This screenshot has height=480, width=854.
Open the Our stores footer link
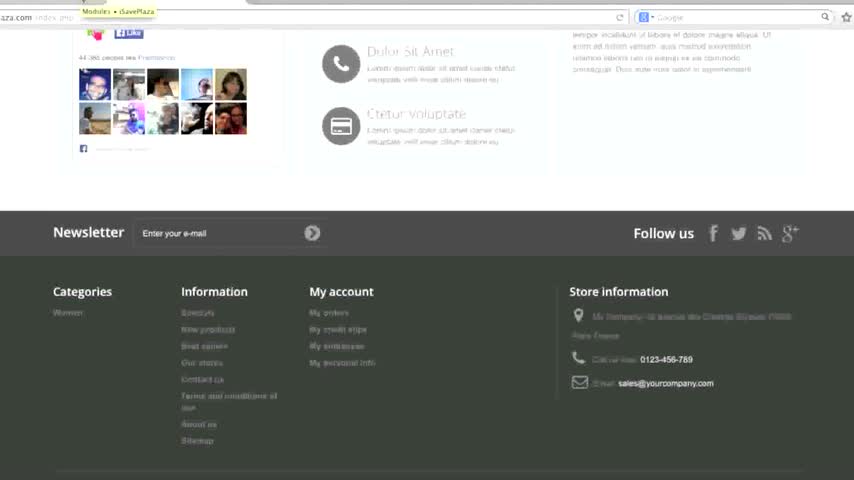(202, 363)
